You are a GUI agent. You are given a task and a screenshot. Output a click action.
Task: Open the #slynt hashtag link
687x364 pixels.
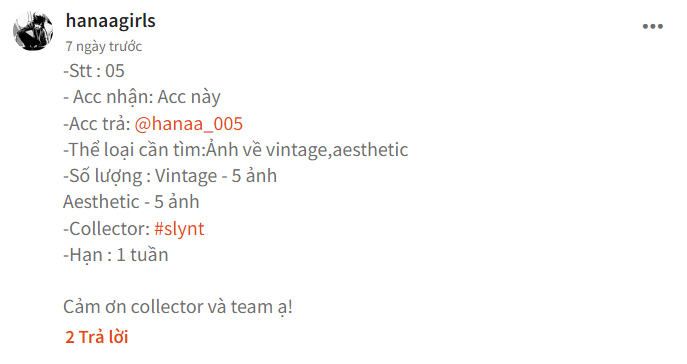pos(179,229)
